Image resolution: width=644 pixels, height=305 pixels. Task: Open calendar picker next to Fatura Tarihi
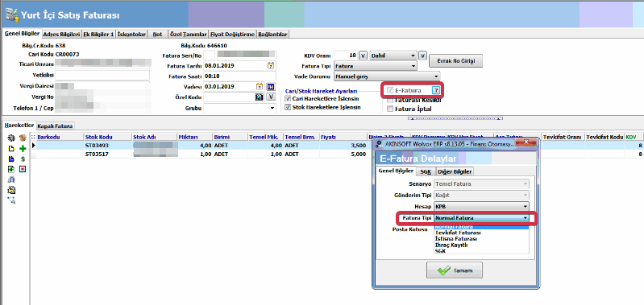click(x=271, y=66)
